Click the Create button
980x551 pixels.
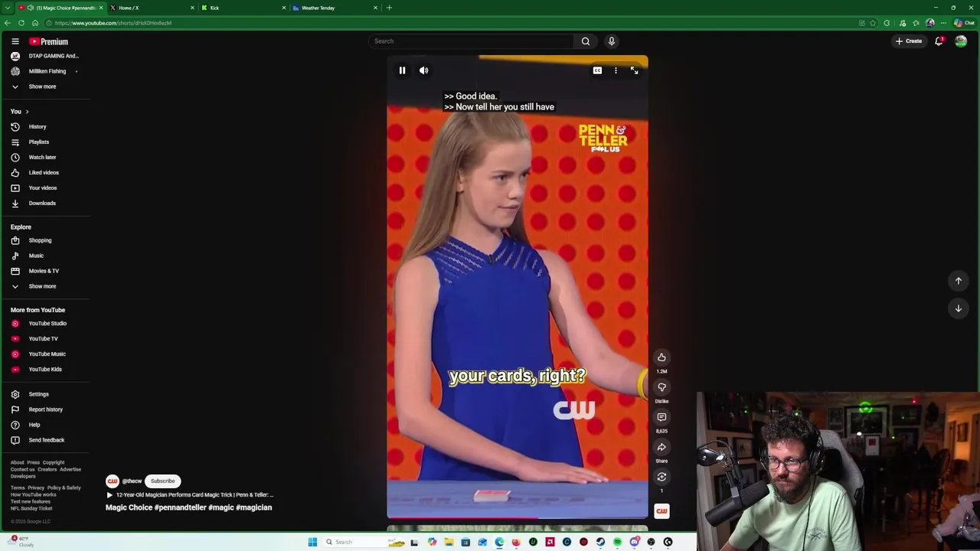pos(909,41)
